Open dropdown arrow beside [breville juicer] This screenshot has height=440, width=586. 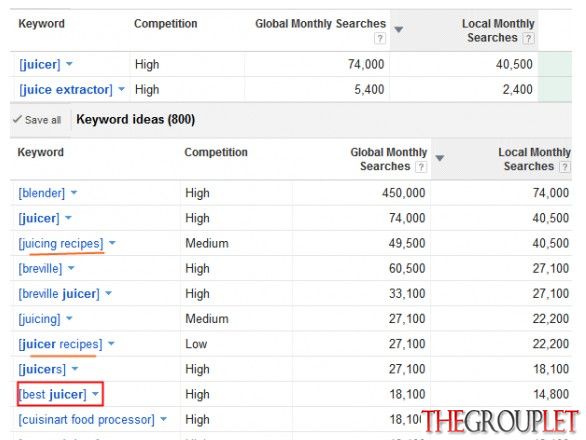point(108,293)
